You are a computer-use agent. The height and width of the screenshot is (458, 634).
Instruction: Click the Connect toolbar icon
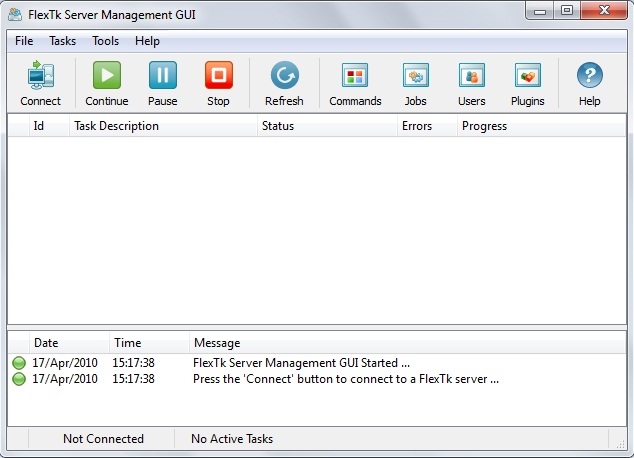tap(41, 75)
